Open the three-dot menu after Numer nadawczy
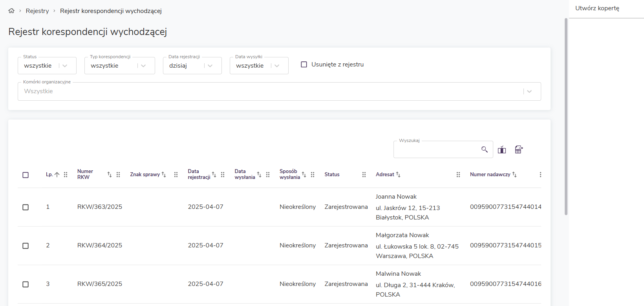 540,175
